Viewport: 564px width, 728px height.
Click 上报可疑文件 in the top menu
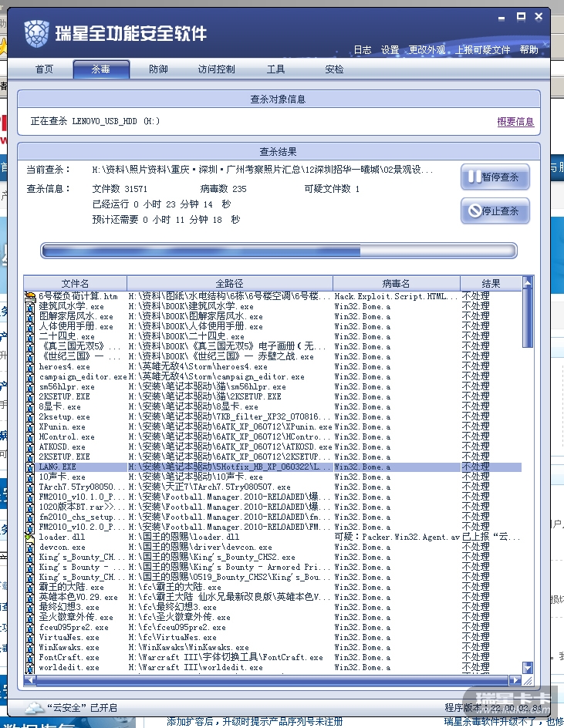point(482,49)
